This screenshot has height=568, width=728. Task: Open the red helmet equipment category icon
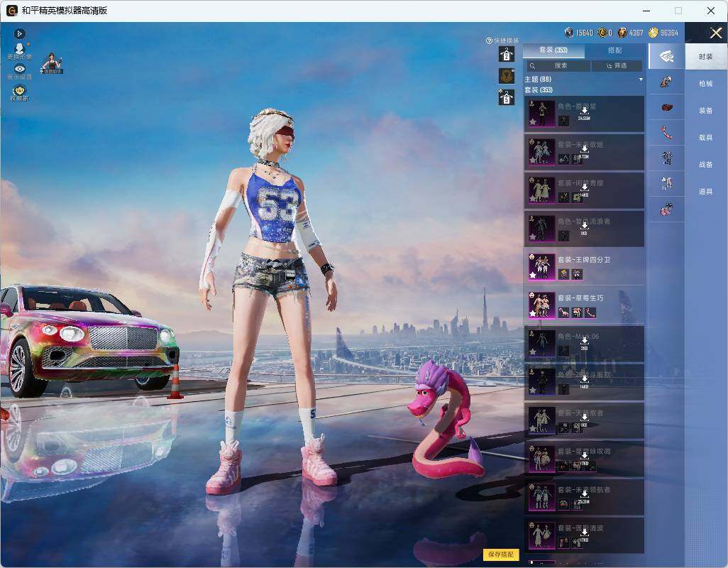pos(666,108)
